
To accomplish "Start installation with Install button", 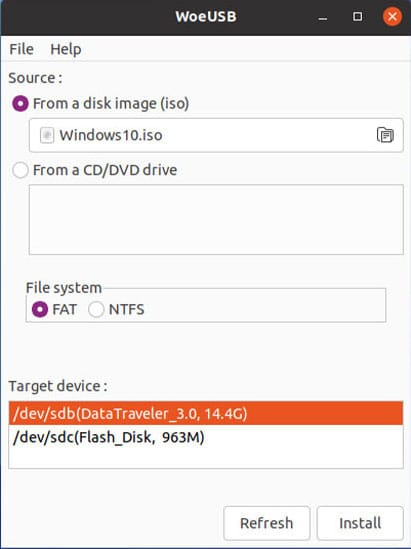I will [x=360, y=523].
